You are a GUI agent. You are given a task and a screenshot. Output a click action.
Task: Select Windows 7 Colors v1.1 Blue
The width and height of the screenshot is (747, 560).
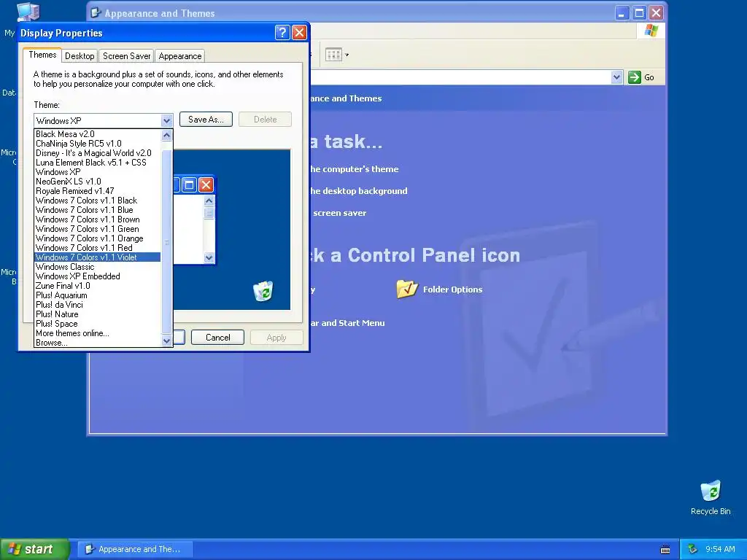98,210
